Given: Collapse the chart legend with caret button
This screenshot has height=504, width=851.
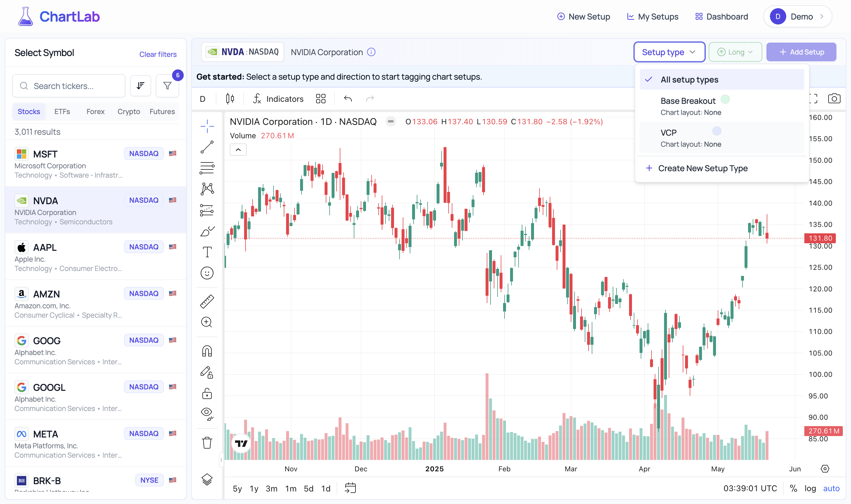Looking at the screenshot, I should pos(238,149).
